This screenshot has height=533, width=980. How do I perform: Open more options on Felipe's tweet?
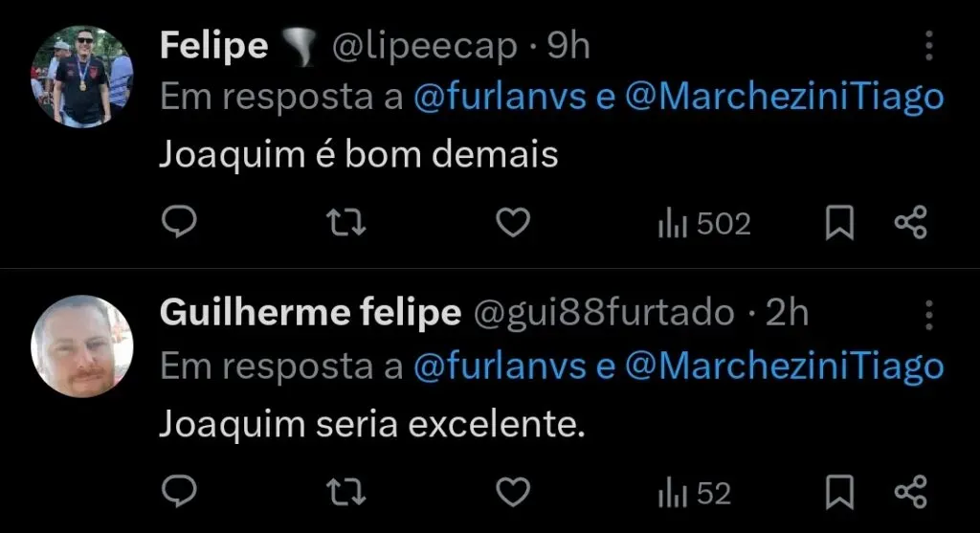(927, 46)
